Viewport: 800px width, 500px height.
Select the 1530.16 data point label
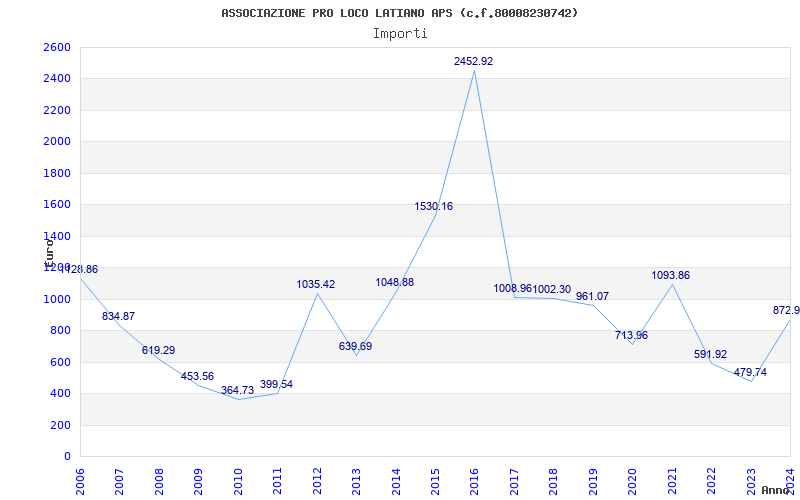(x=433, y=207)
